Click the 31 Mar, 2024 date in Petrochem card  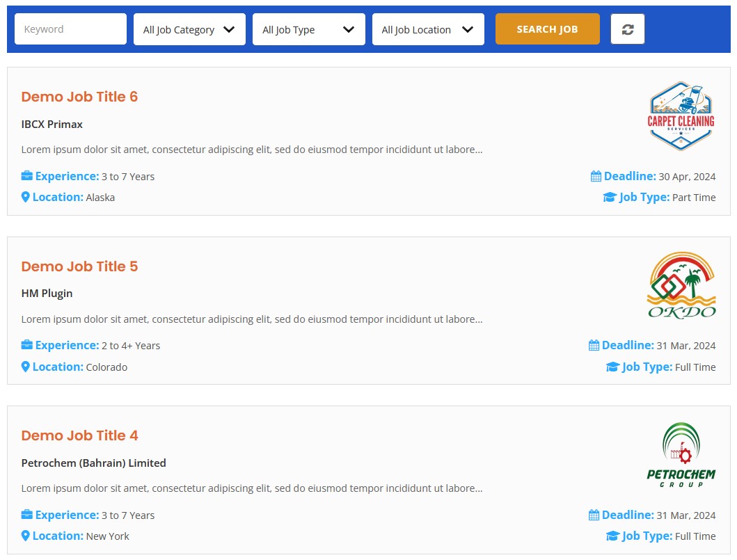tap(686, 515)
